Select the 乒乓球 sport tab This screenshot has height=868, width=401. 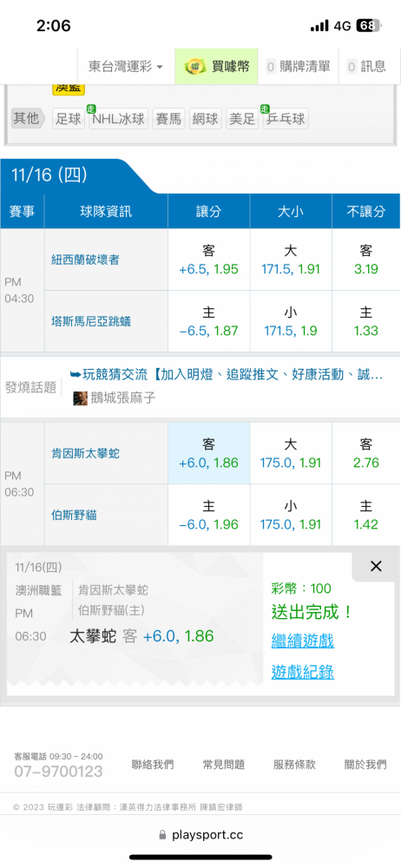(x=286, y=118)
